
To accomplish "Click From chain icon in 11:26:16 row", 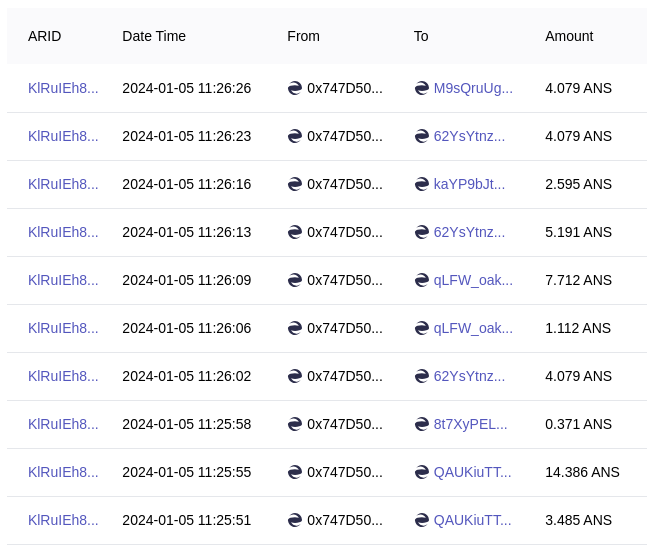I will [295, 184].
